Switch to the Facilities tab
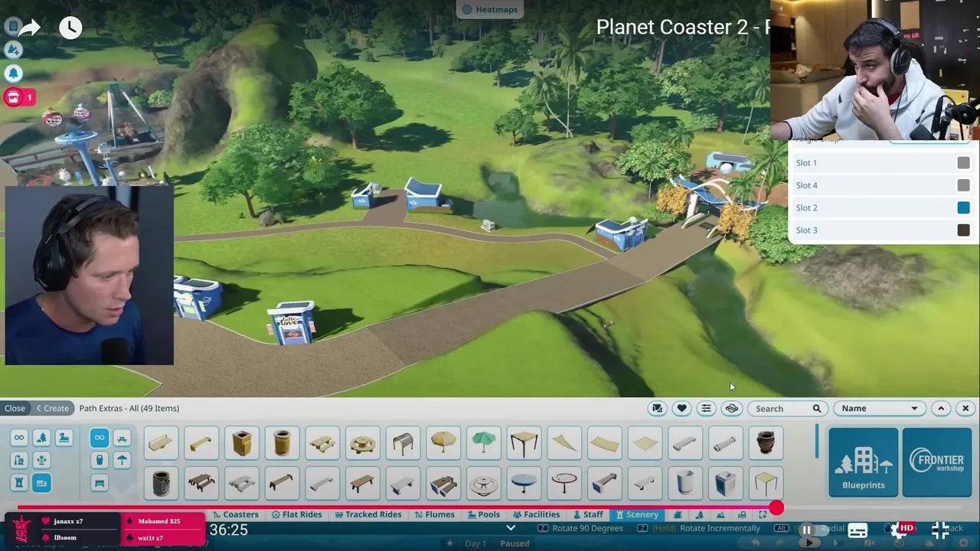The image size is (980, 551). click(x=536, y=514)
